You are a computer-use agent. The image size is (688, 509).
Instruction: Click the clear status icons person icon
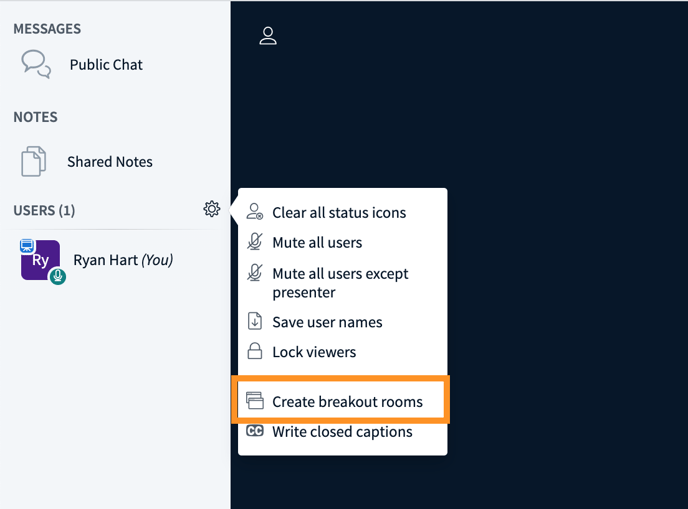(255, 212)
